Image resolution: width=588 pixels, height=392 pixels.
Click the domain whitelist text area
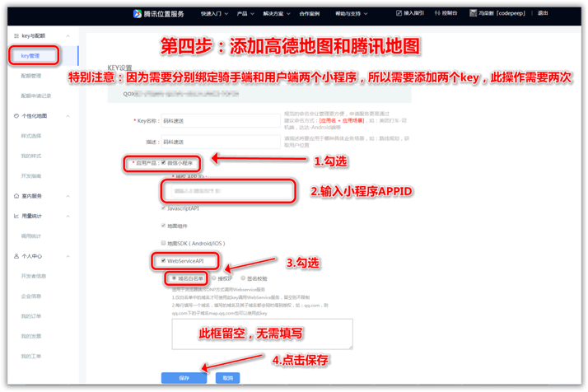point(262,334)
